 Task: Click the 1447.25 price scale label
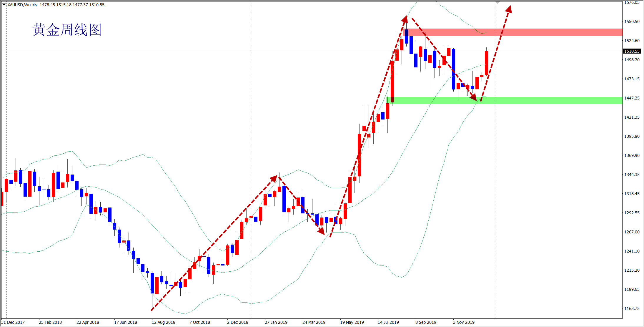632,98
